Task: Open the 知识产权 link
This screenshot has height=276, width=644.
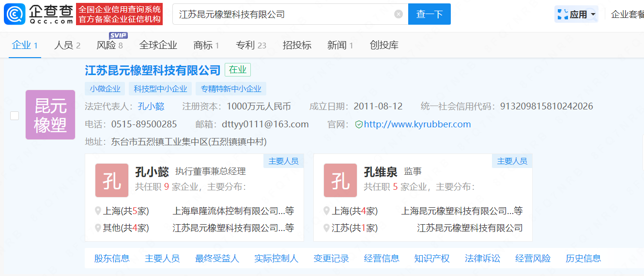Action: (x=432, y=259)
